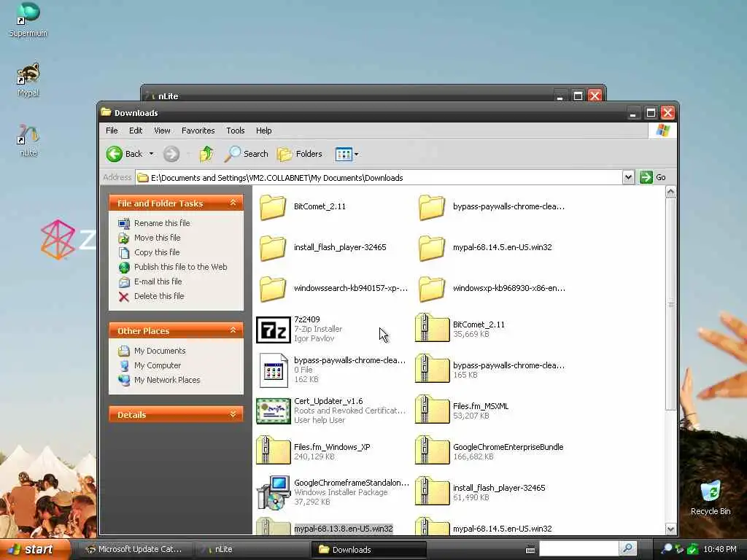The width and height of the screenshot is (747, 560).
Task: Open the Tools menu
Action: 236,131
